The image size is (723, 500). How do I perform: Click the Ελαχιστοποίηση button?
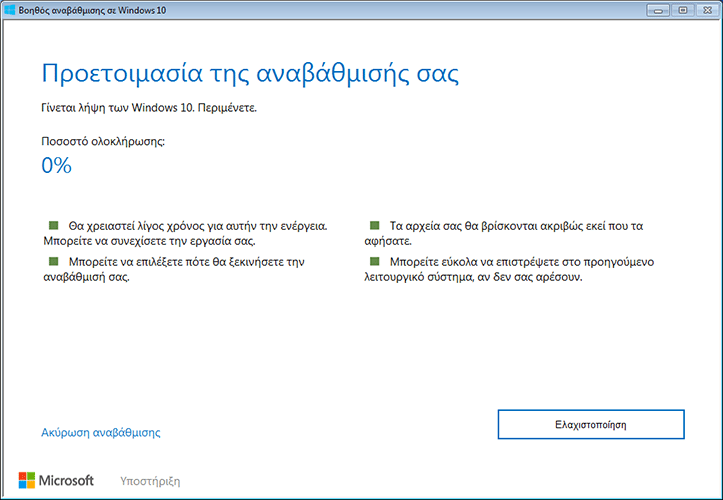click(x=591, y=424)
